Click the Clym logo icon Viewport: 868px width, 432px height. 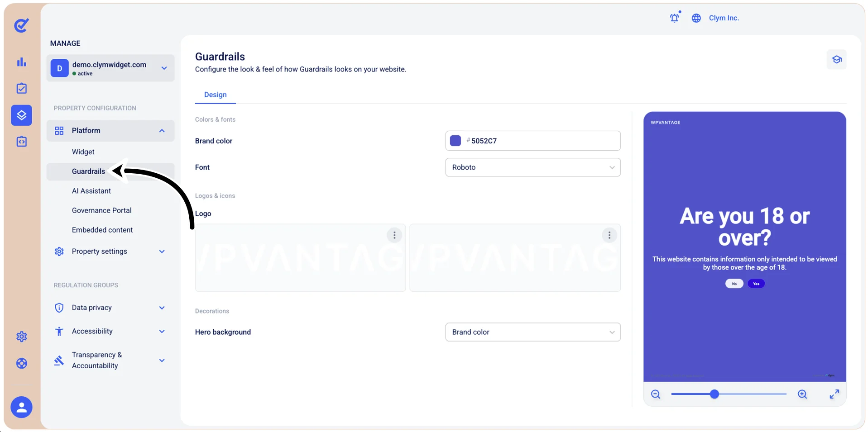pos(21,25)
